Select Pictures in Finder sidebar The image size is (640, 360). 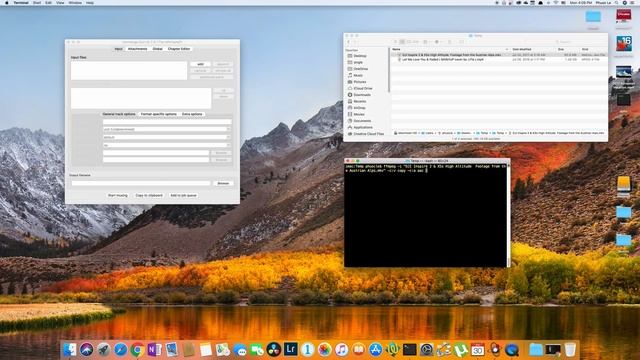(360, 82)
